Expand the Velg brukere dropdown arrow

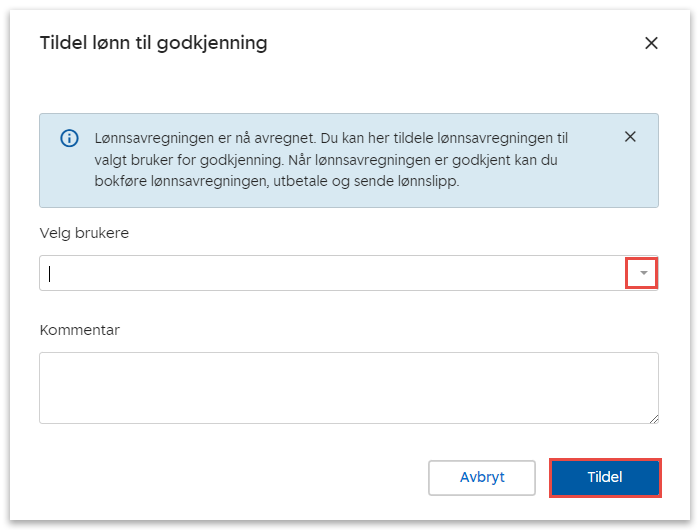point(643,273)
